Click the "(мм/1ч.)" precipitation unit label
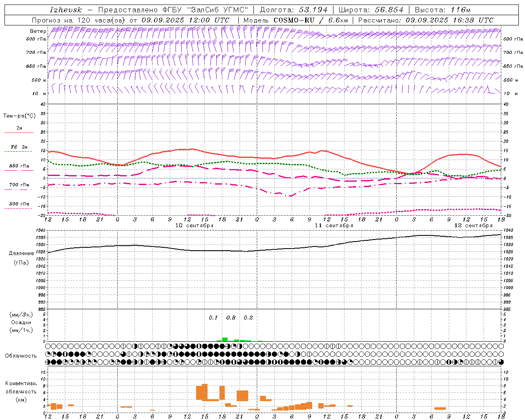The width and height of the screenshot is (525, 420). tap(21, 330)
